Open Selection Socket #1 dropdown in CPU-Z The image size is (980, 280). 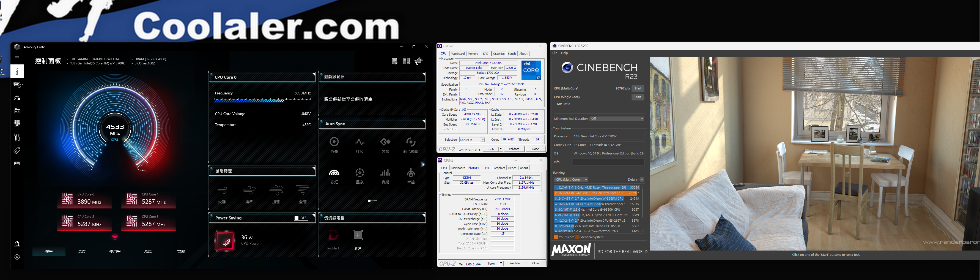click(472, 140)
